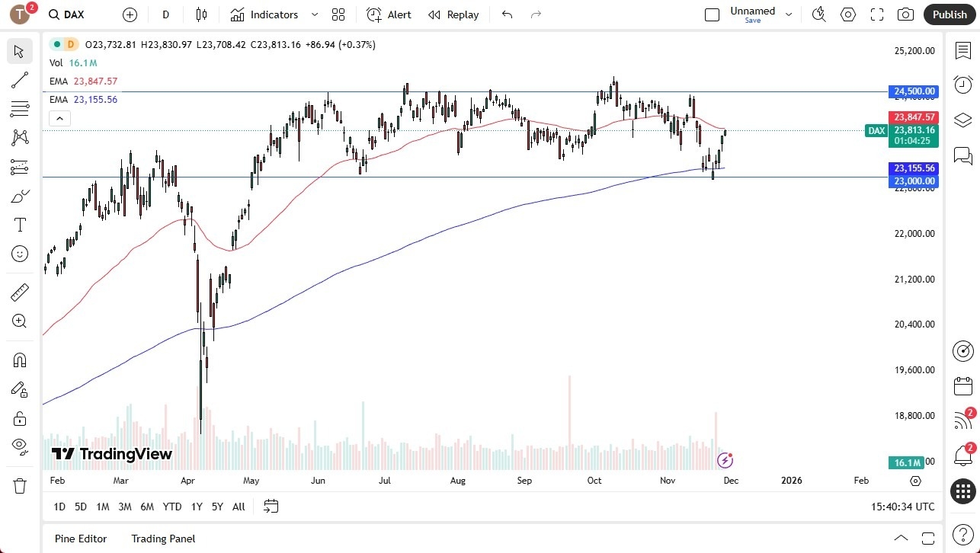The image size is (980, 553).
Task: Open the Pine Editor tab
Action: (80, 539)
